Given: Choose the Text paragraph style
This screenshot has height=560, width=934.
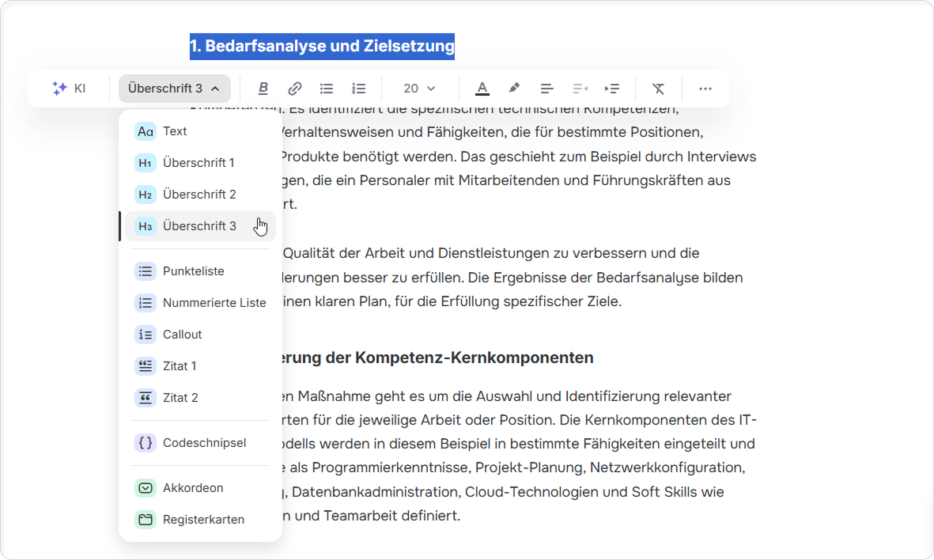Looking at the screenshot, I should click(175, 131).
